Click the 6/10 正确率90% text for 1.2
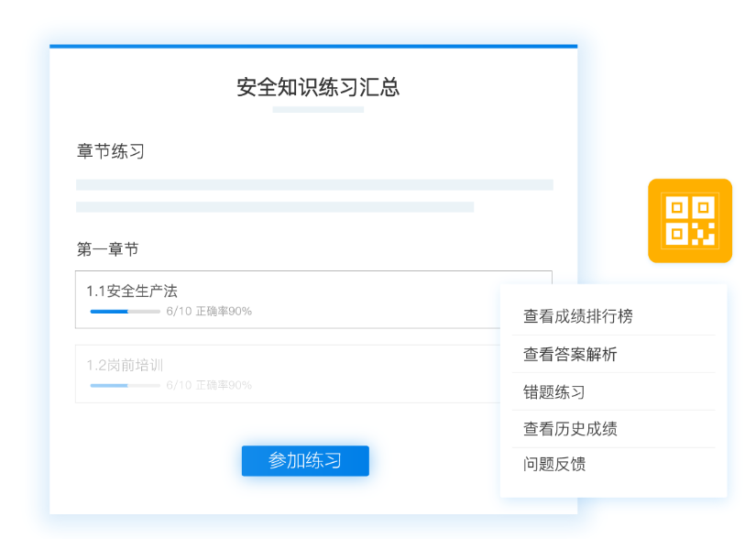Image resolution: width=756 pixels, height=539 pixels. click(209, 386)
